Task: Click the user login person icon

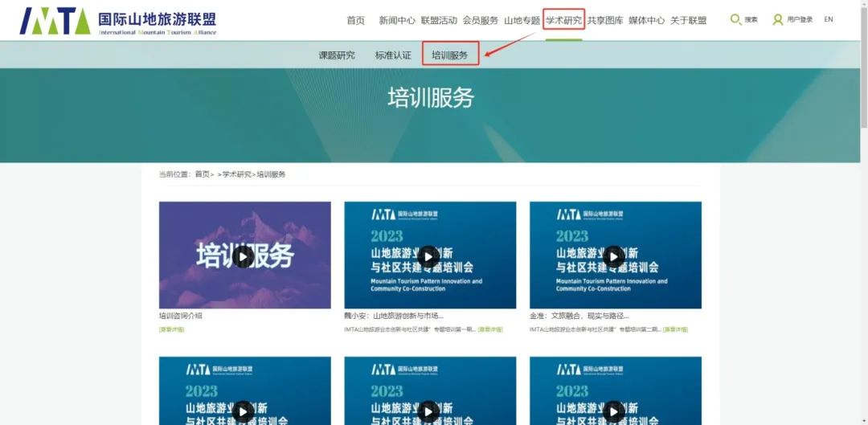Action: [x=777, y=20]
